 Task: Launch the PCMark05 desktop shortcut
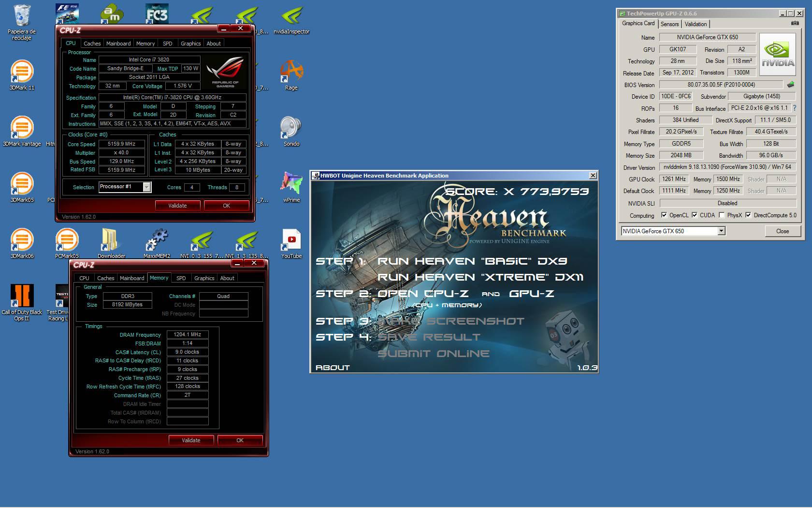[x=67, y=243]
